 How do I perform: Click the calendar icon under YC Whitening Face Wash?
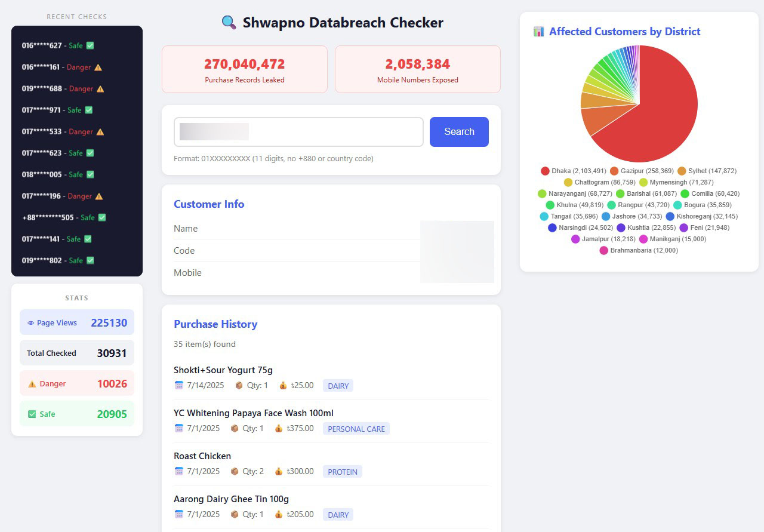(179, 429)
